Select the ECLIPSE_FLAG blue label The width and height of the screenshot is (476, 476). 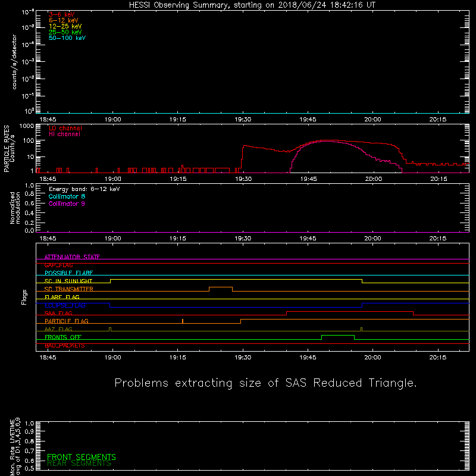coord(65,305)
